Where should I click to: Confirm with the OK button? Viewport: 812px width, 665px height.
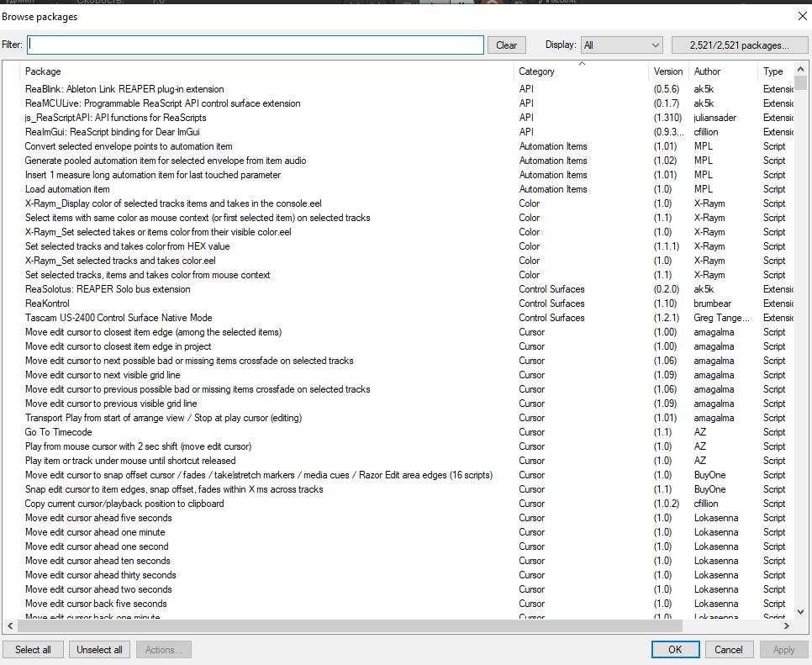click(x=675, y=650)
